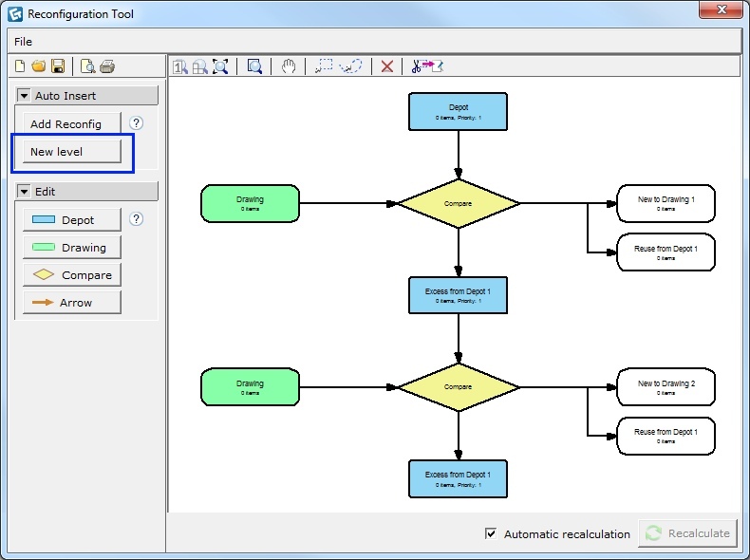Choose the rectangle selection tool
This screenshot has width=750, height=560.
pos(325,66)
